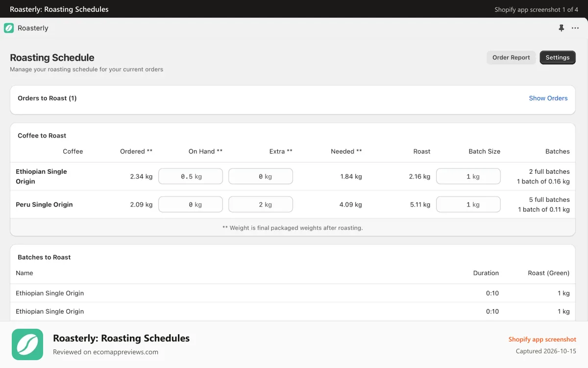Click the packaged weights footnote text
Viewport: 588px width, 368px height.
point(293,228)
